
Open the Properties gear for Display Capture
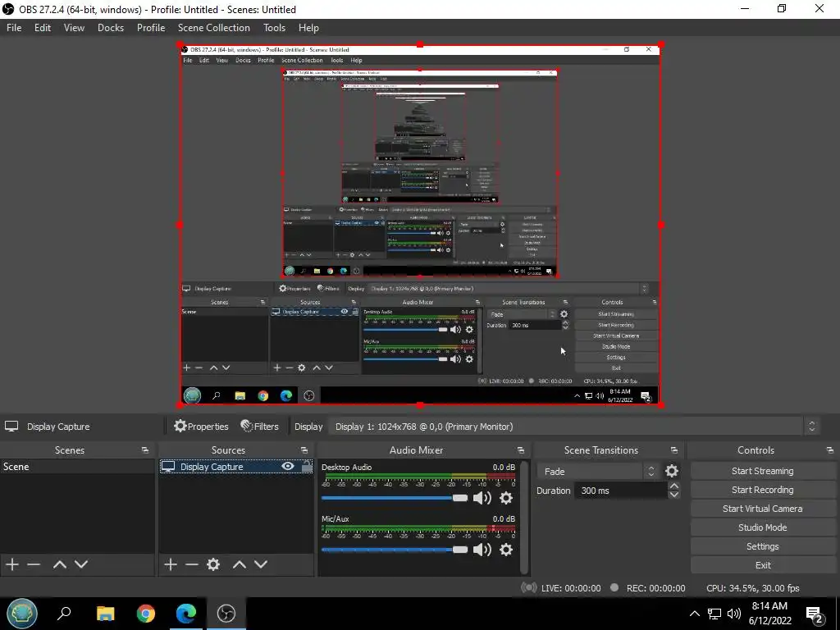coord(201,427)
